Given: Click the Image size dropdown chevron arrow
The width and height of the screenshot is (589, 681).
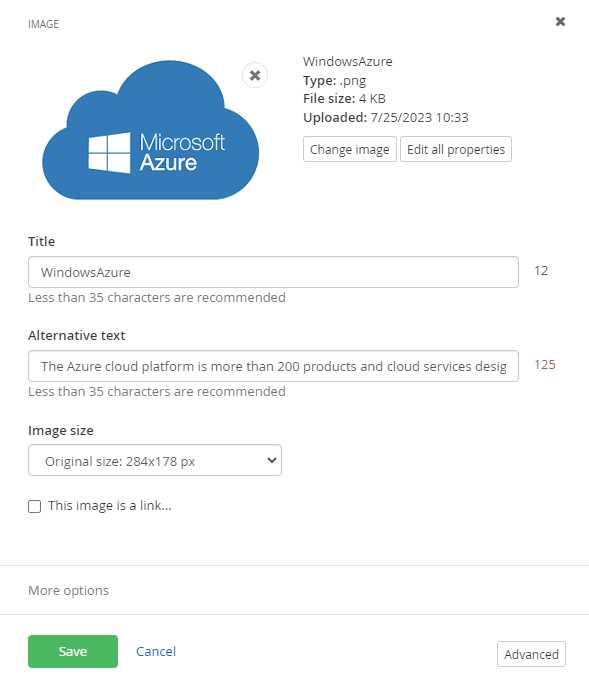Looking at the screenshot, I should pyautogui.click(x=272, y=460).
